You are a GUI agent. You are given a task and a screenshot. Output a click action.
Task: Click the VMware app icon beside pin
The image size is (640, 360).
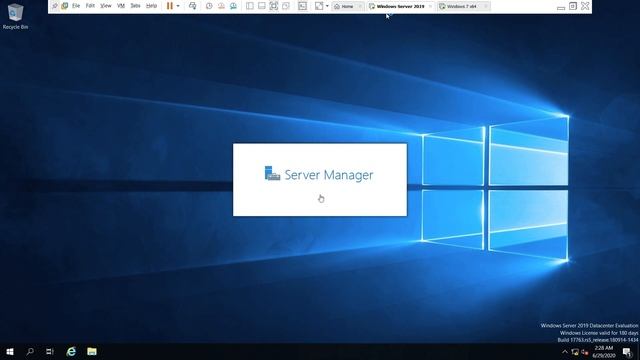[64, 6]
